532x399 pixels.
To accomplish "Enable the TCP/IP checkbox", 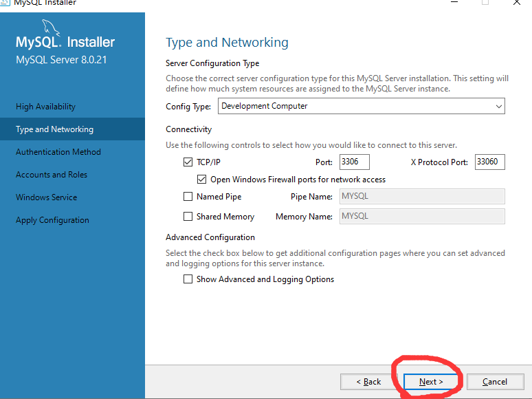I will pyautogui.click(x=188, y=162).
